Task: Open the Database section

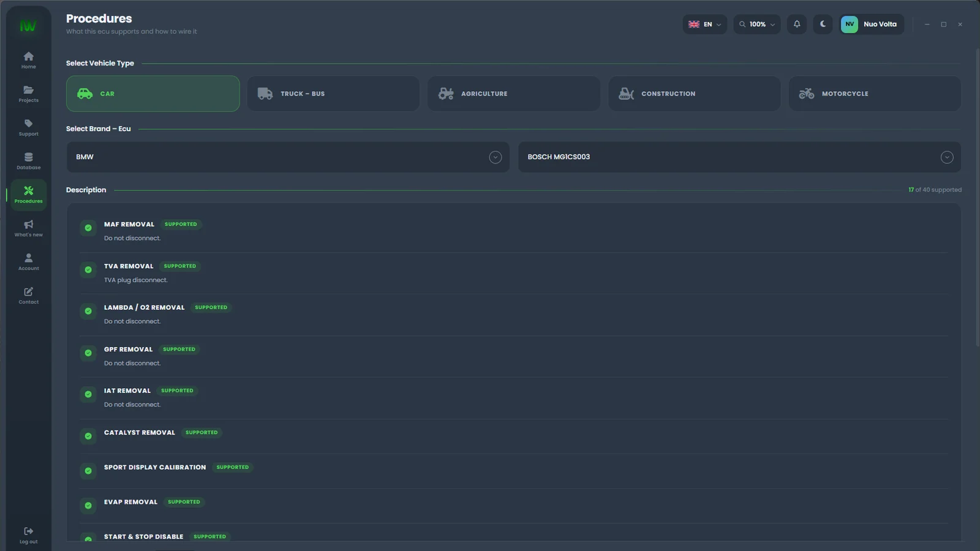Action: [28, 161]
